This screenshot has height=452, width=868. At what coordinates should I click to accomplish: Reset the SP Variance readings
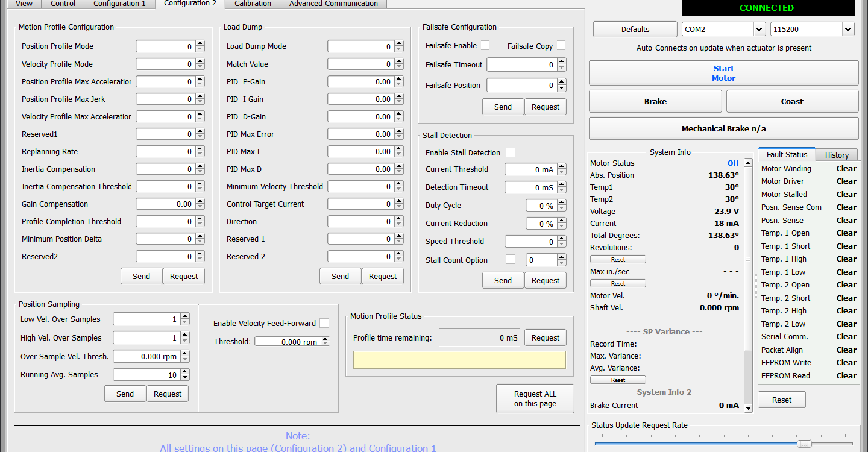click(x=618, y=380)
